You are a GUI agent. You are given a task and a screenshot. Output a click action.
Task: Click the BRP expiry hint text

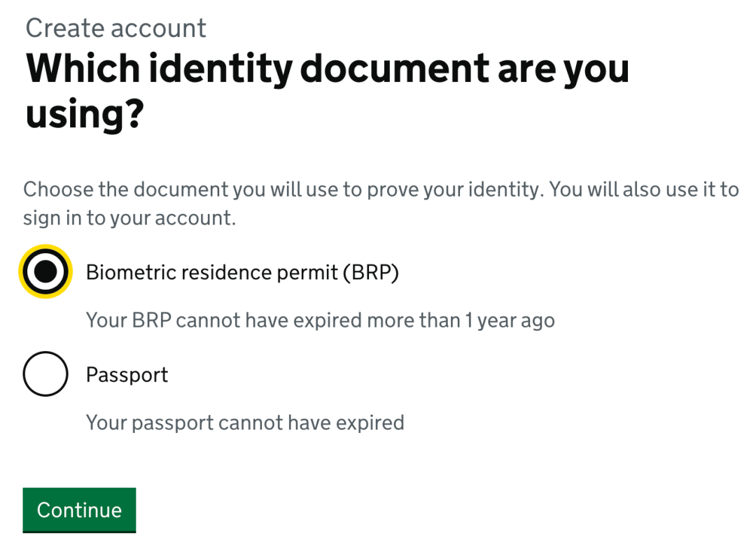pos(320,320)
